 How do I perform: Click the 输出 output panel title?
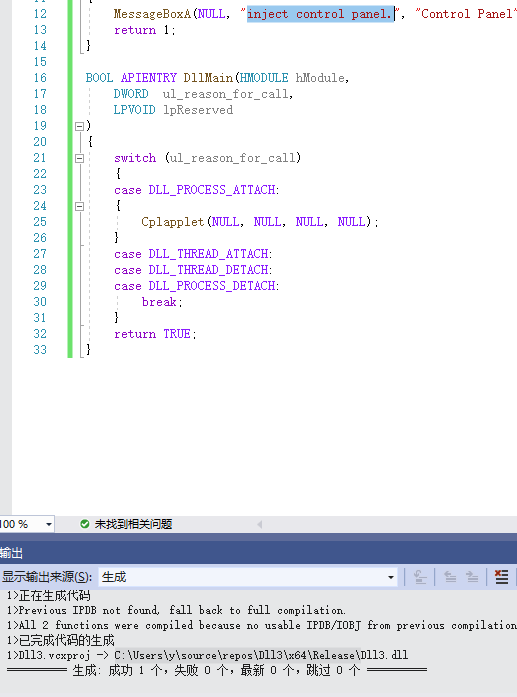click(x=12, y=553)
